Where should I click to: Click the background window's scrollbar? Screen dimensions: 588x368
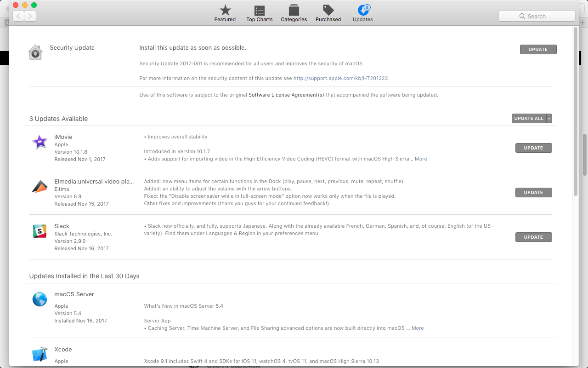pyautogui.click(x=585, y=155)
